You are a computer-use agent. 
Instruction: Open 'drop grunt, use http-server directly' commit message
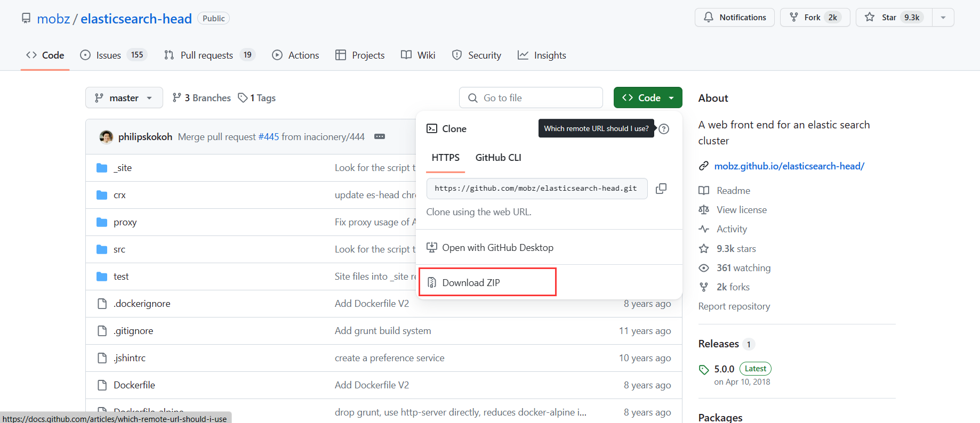(461, 412)
